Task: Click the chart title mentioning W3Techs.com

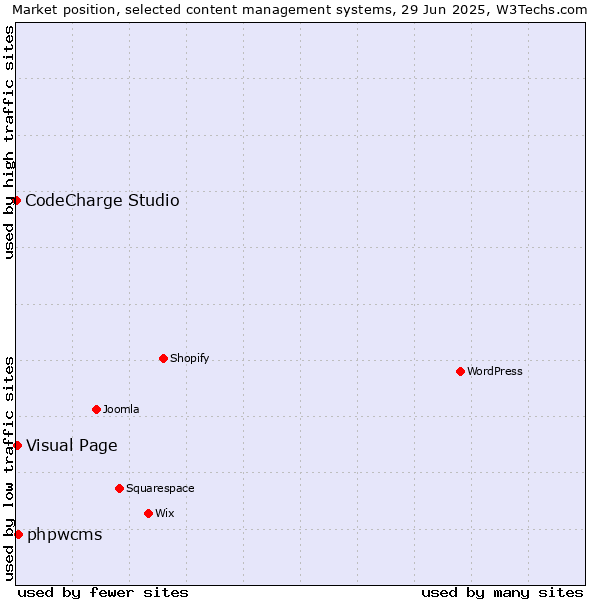Action: pyautogui.click(x=300, y=10)
